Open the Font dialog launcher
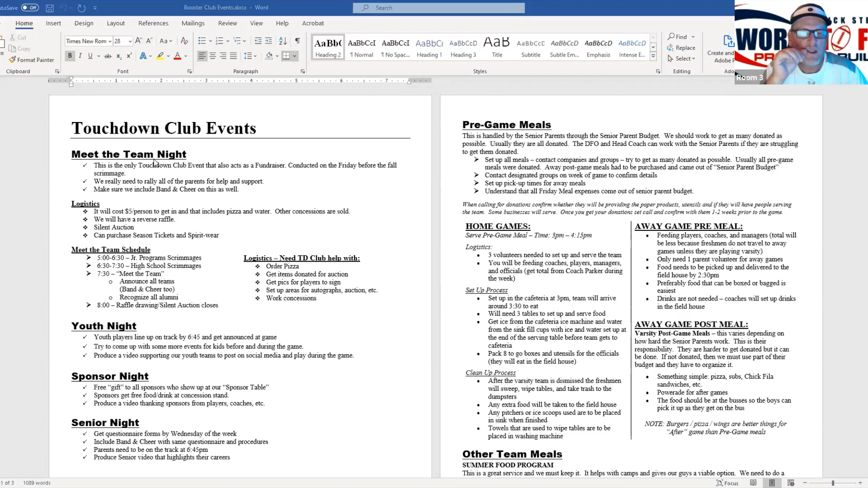Viewport: 868px width, 488px height. point(189,71)
